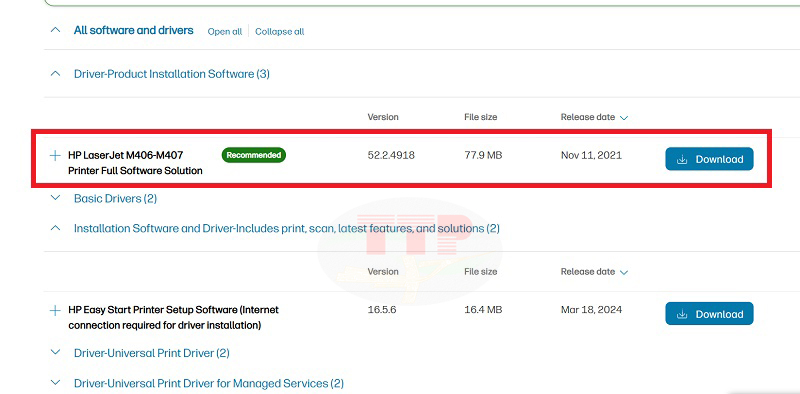Collapse Installation Software and Driver section chevron
This screenshot has height=394, width=800.
coord(55,229)
